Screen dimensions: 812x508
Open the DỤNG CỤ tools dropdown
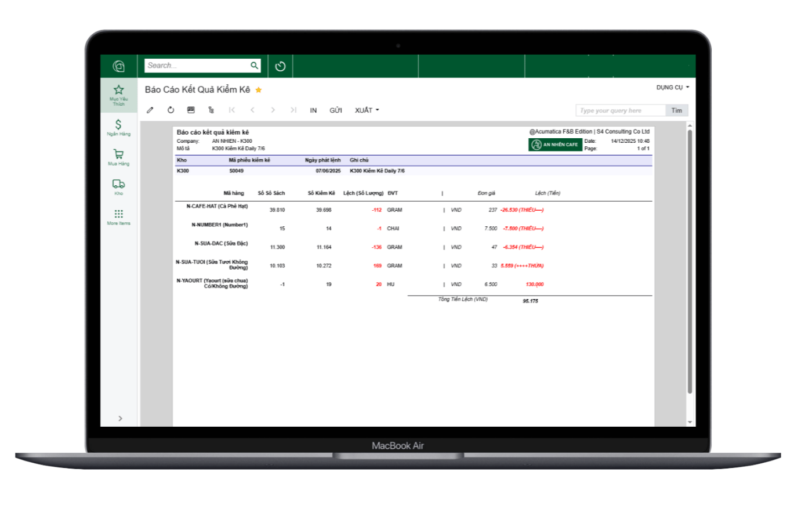tap(673, 88)
